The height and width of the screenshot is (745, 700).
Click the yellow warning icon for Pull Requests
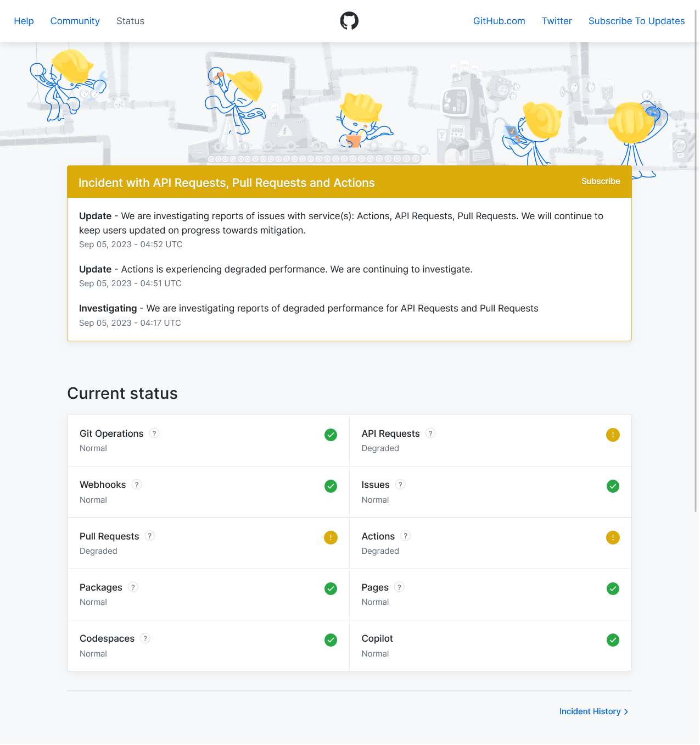point(331,537)
